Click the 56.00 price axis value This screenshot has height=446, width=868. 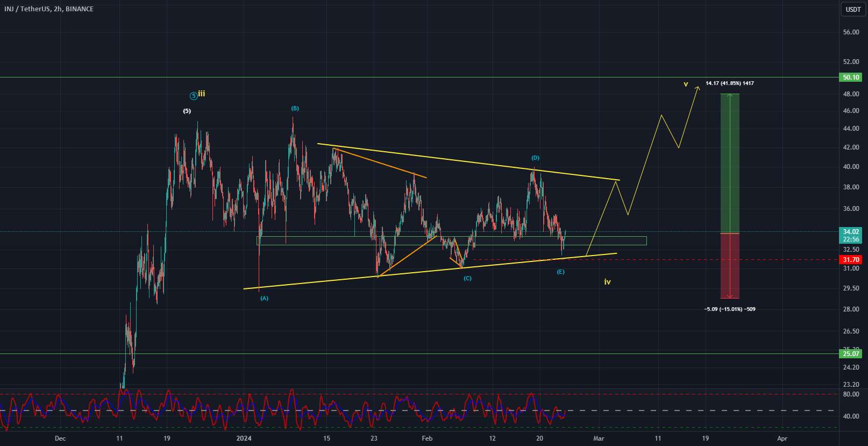point(851,32)
